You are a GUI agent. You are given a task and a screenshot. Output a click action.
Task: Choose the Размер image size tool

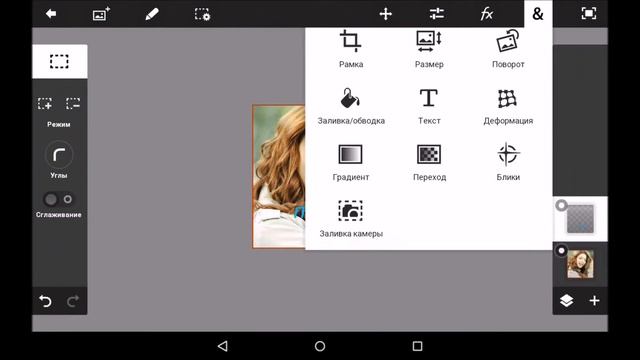pos(429,49)
